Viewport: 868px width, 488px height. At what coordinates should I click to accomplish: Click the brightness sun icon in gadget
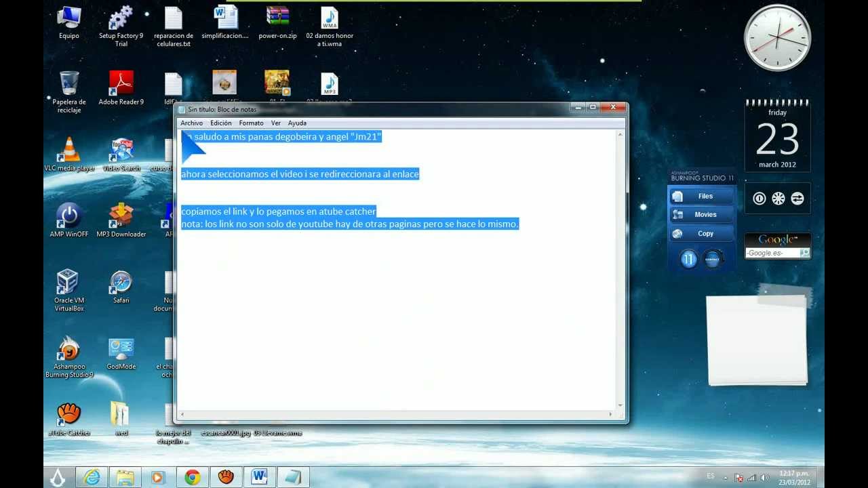778,199
